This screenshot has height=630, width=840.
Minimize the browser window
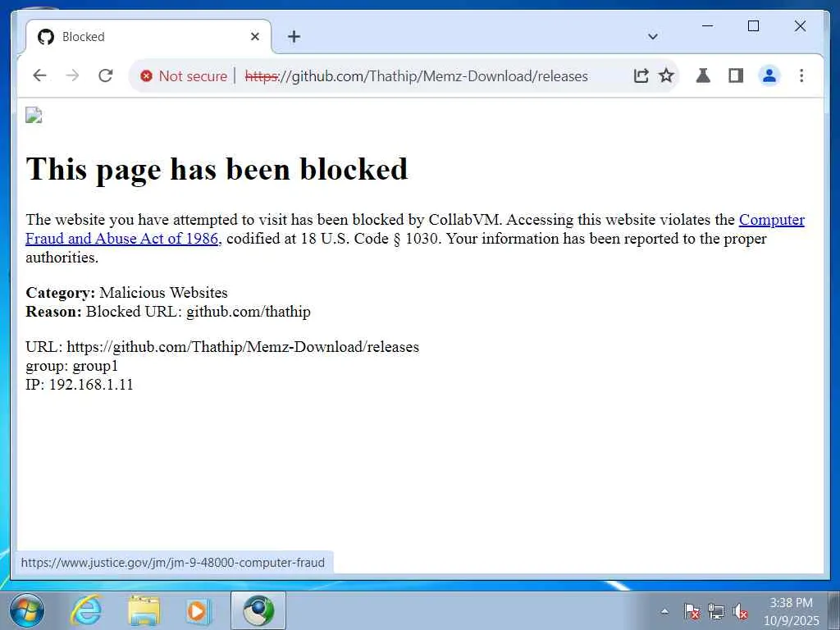pyautogui.click(x=707, y=25)
